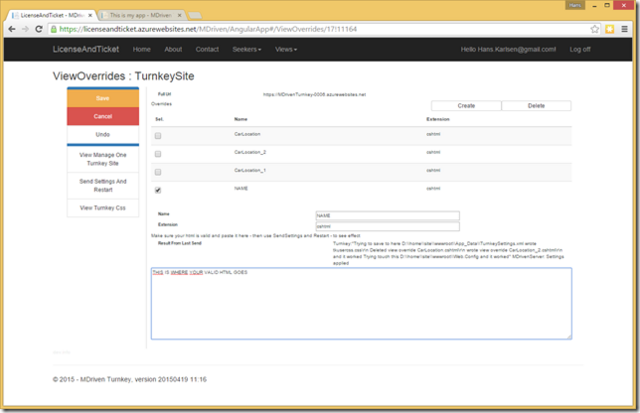The width and height of the screenshot is (640, 413).
Task: Select the CarLocation_1 name cell
Action: pyautogui.click(x=250, y=170)
